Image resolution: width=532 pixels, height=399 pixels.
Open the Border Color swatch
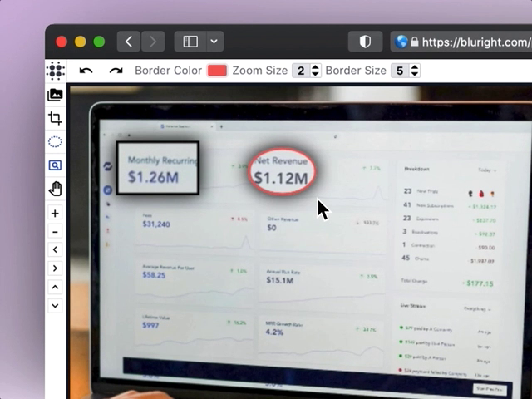[x=217, y=71]
